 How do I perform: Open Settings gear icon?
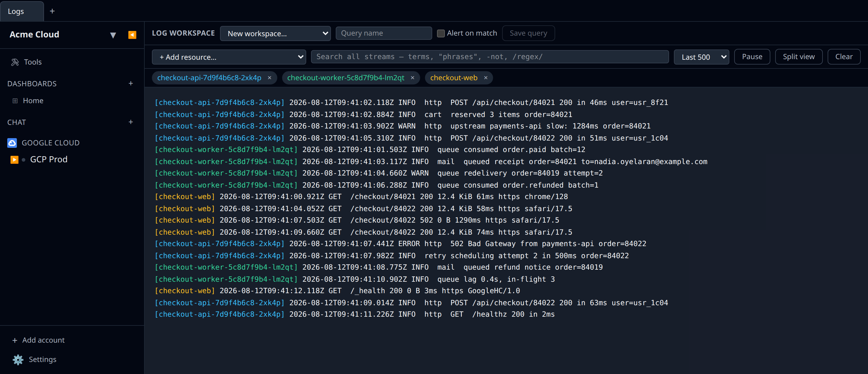[x=18, y=360]
